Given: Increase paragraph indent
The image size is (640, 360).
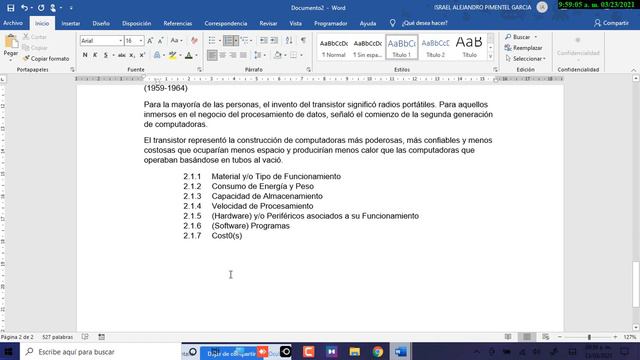Looking at the screenshot, I should point(274,40).
